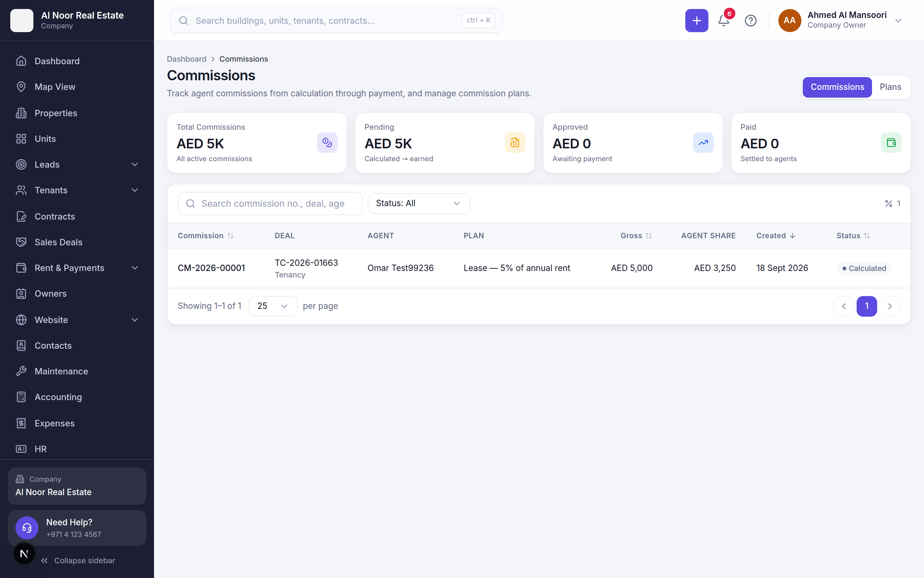Focus the commission search field
Image resolution: width=924 pixels, height=578 pixels.
(270, 203)
